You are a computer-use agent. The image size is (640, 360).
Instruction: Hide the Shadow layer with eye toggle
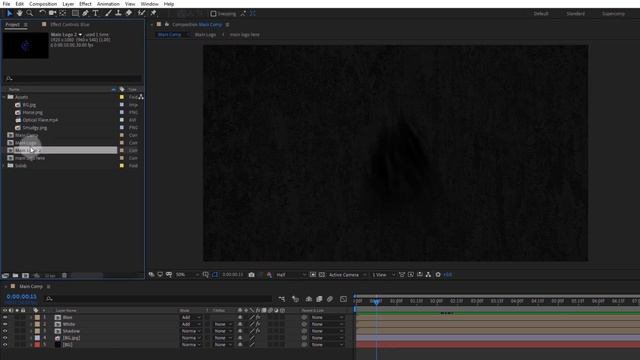(x=5, y=331)
